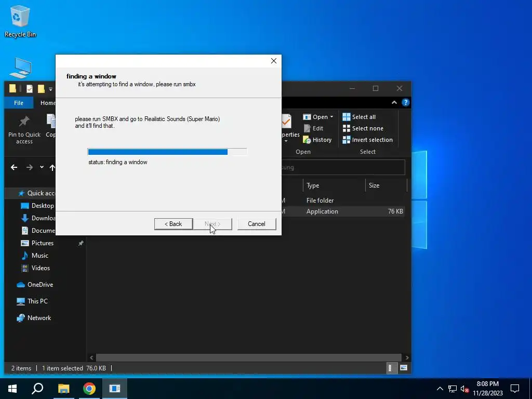This screenshot has width=532, height=399.
Task: Open the History ribbon command
Action: (317, 140)
